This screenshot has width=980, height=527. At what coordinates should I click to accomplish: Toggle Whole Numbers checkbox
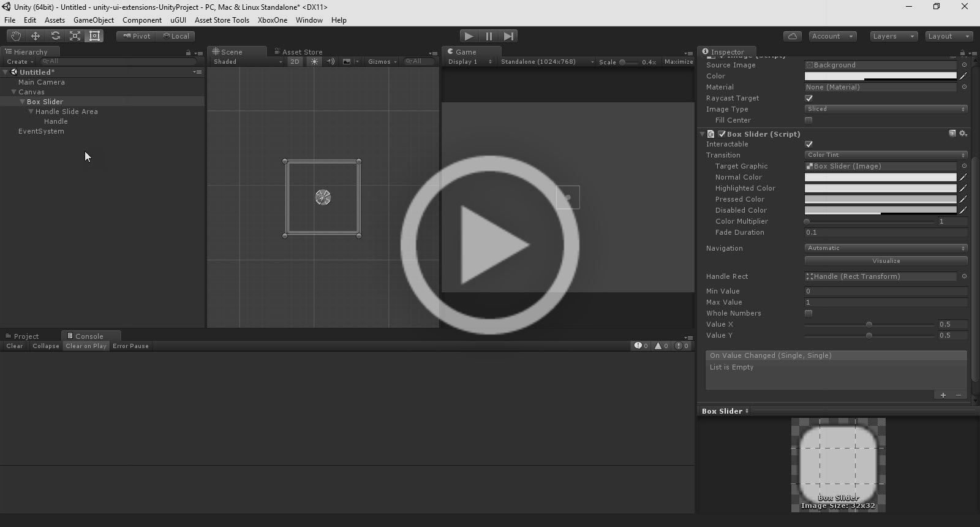809,313
